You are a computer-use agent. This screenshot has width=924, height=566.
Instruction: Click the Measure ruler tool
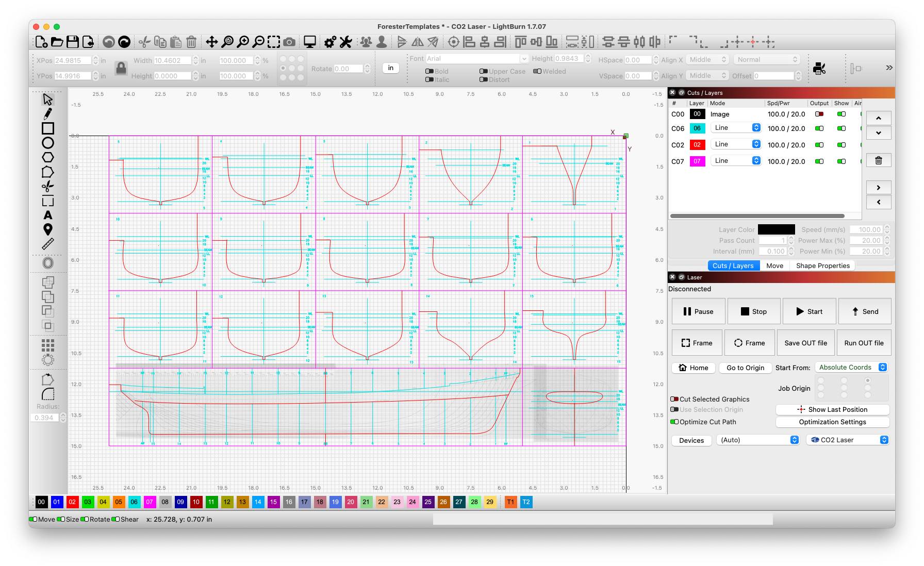[x=48, y=244]
